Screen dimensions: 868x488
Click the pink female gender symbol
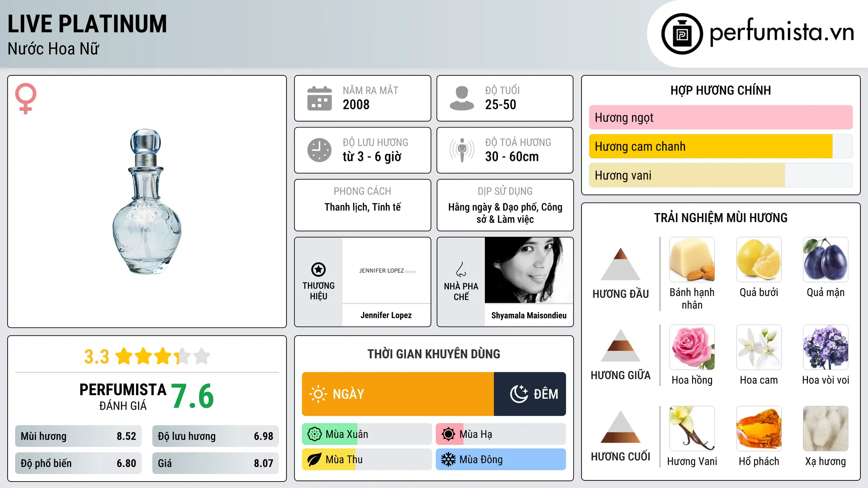(25, 98)
